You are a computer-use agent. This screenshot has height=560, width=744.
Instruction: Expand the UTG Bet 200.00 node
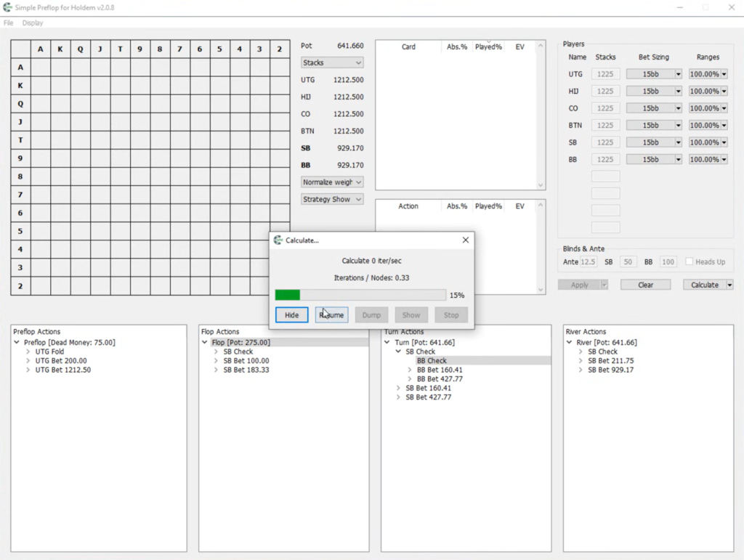click(x=28, y=360)
